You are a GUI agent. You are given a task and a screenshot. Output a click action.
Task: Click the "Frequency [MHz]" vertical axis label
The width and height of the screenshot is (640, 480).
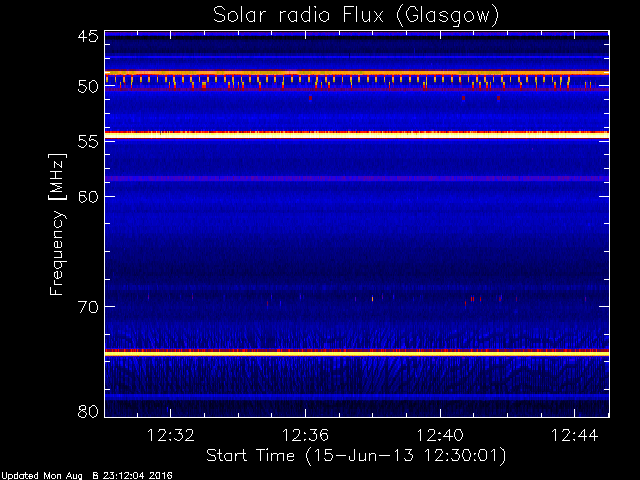(57, 224)
